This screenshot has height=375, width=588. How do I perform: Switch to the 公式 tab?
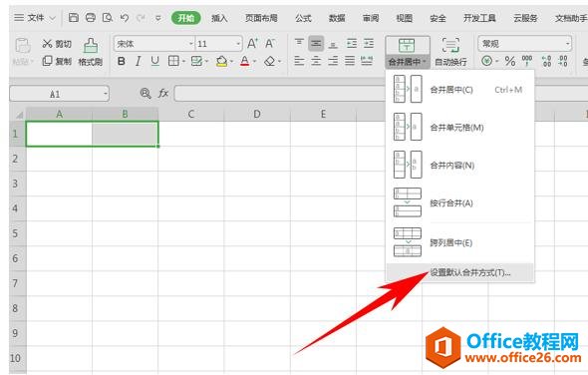point(303,18)
